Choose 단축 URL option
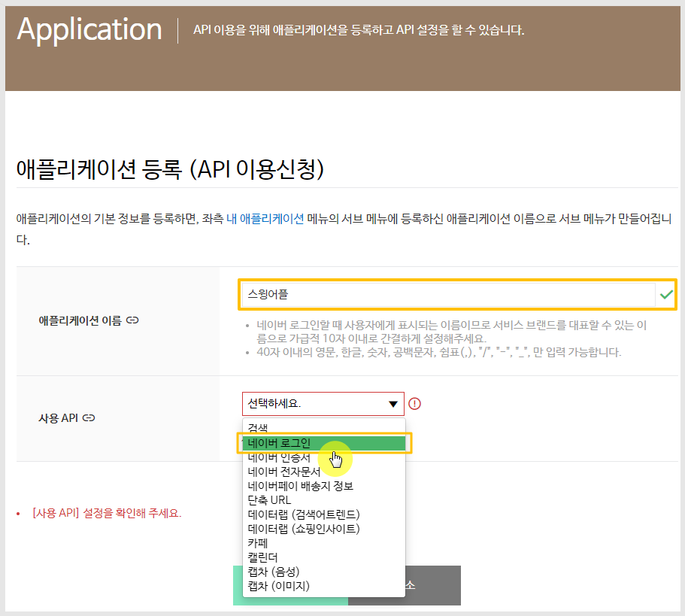The image size is (685, 616). [x=324, y=500]
